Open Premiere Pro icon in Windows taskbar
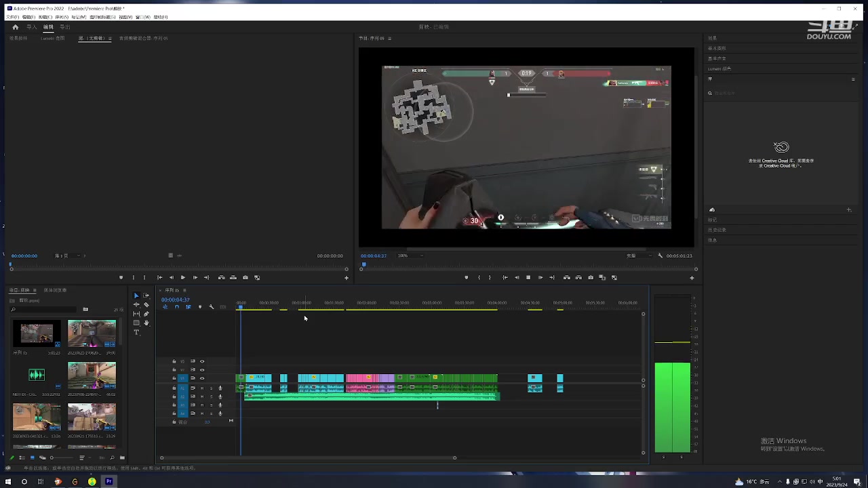 (108, 481)
